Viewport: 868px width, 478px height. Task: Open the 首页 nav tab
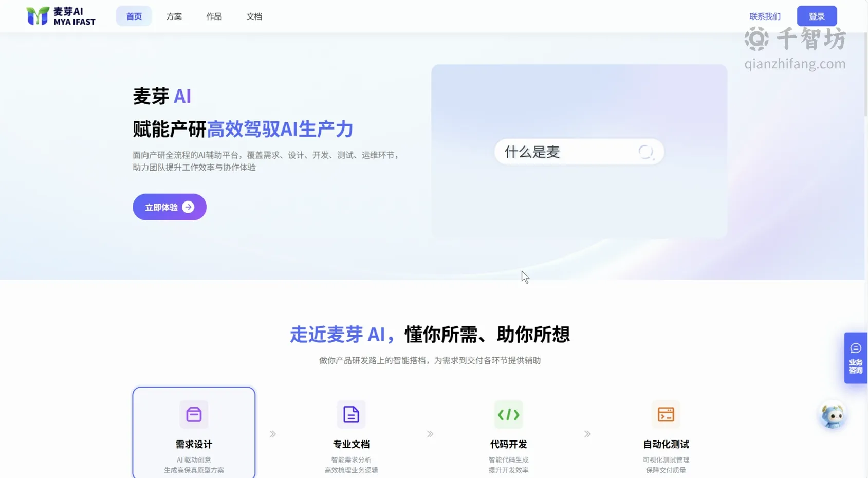134,16
